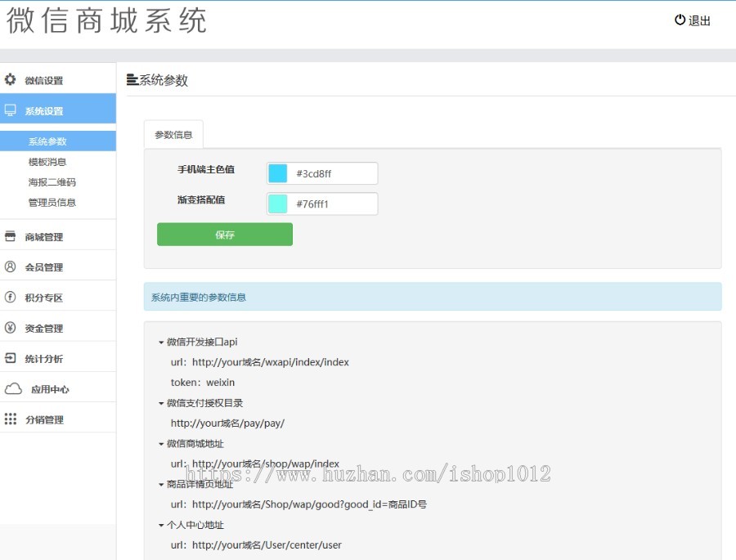The width and height of the screenshot is (736, 560).
Task: Click the user icon beside 会员管理
Action: tap(10, 267)
